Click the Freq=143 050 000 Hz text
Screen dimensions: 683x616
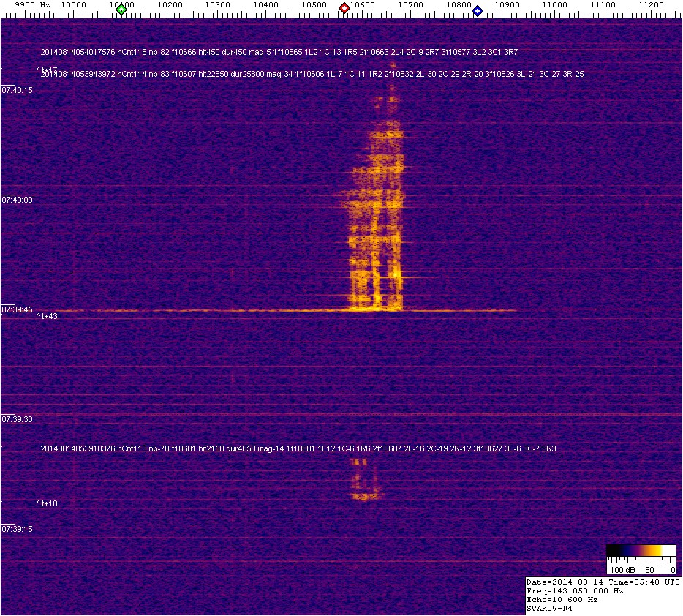576,590
